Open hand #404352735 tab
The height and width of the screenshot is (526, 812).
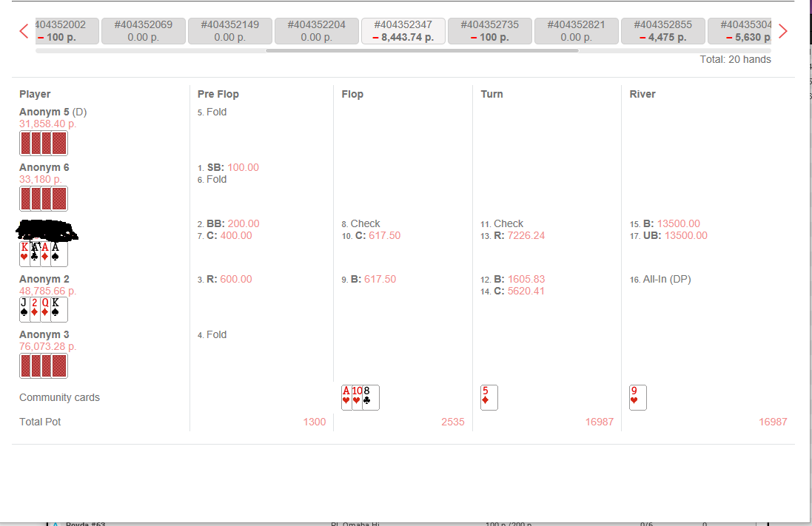tap(489, 31)
